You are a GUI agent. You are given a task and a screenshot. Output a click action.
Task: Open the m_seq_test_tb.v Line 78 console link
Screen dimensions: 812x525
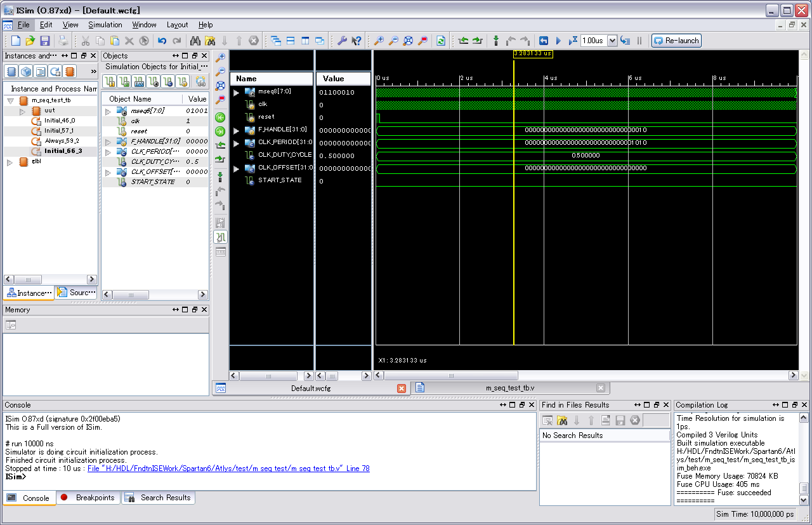(x=228, y=469)
